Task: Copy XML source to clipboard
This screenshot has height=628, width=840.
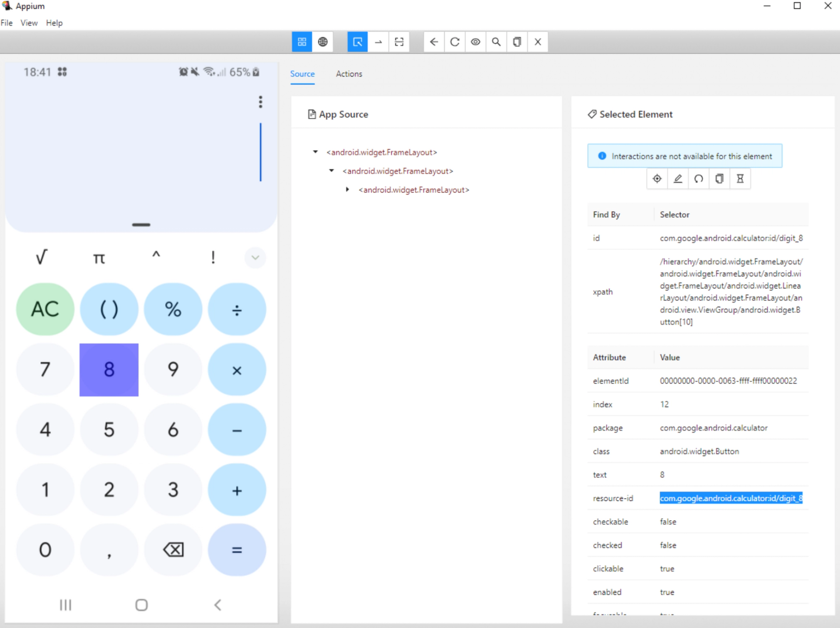Action: point(517,42)
